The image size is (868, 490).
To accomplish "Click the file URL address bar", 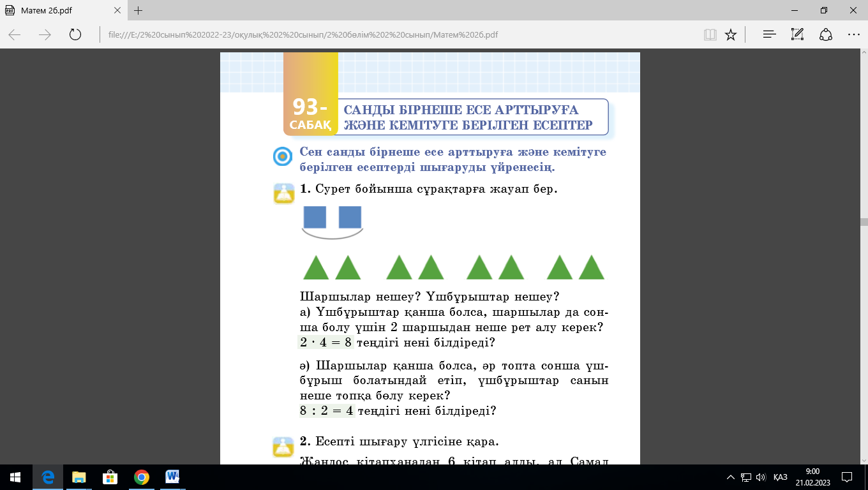I will [399, 34].
